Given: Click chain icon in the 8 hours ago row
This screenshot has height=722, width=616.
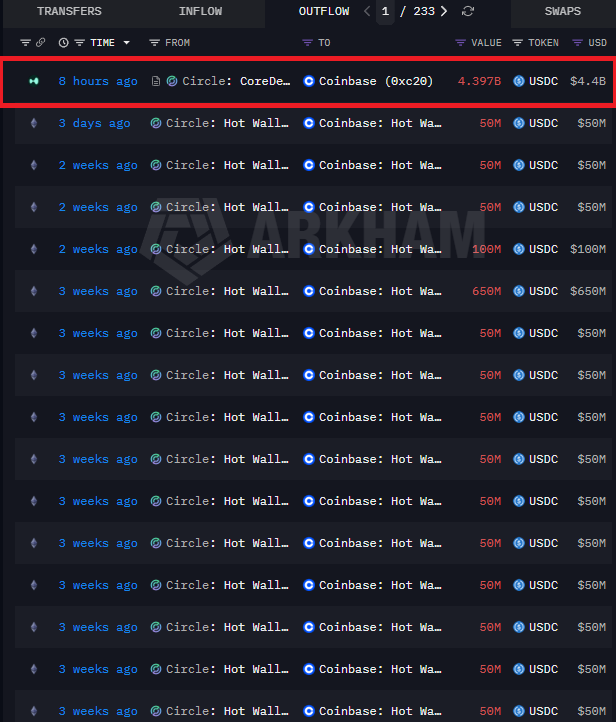Looking at the screenshot, I should point(34,81).
